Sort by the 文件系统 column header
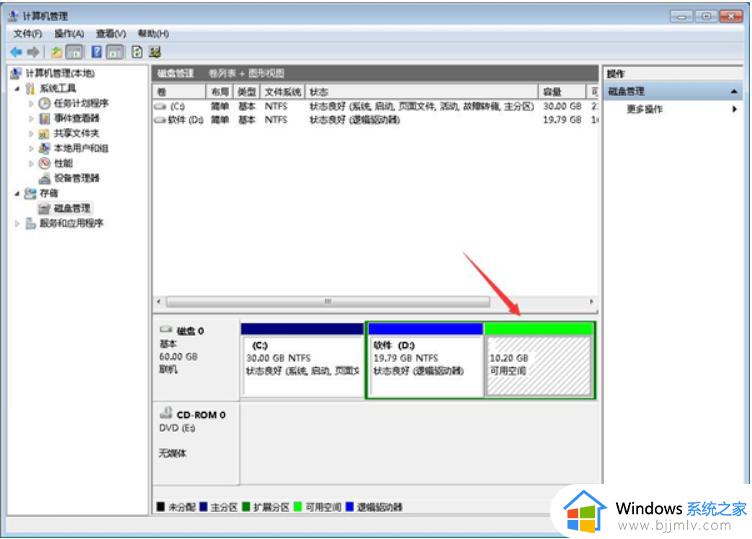Viewport: 752px width, 539px height. [282, 92]
